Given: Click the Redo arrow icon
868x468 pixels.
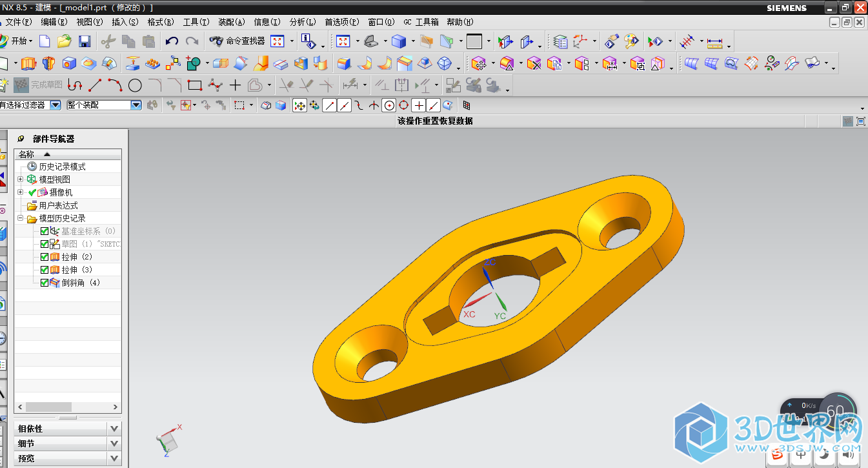Looking at the screenshot, I should click(192, 41).
